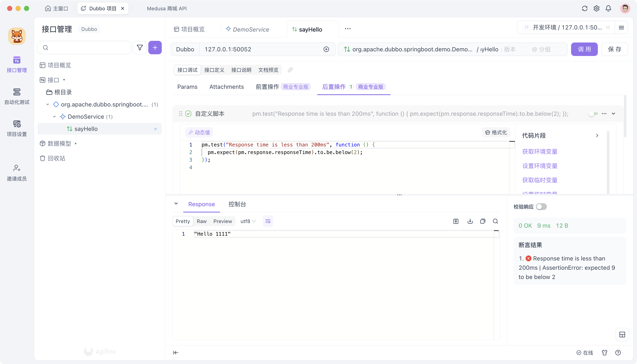This screenshot has height=364, width=637.
Task: Open 自动化测试 in the left sidebar
Action: (17, 96)
